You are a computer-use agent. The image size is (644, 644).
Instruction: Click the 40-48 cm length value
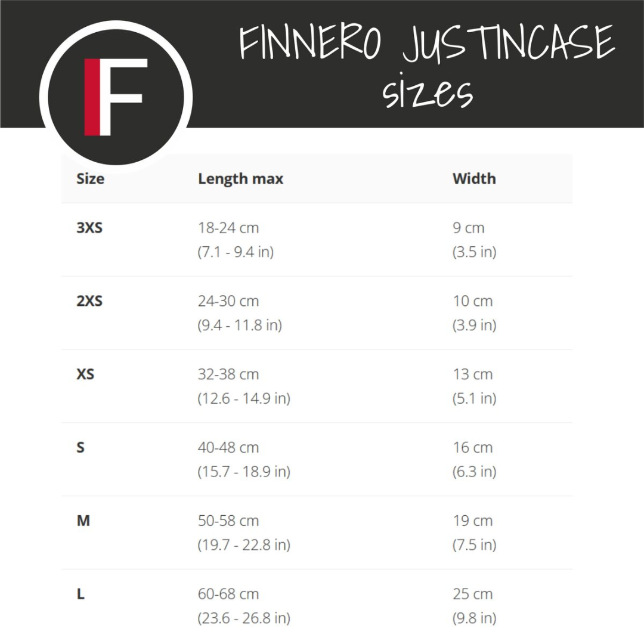pyautogui.click(x=228, y=448)
